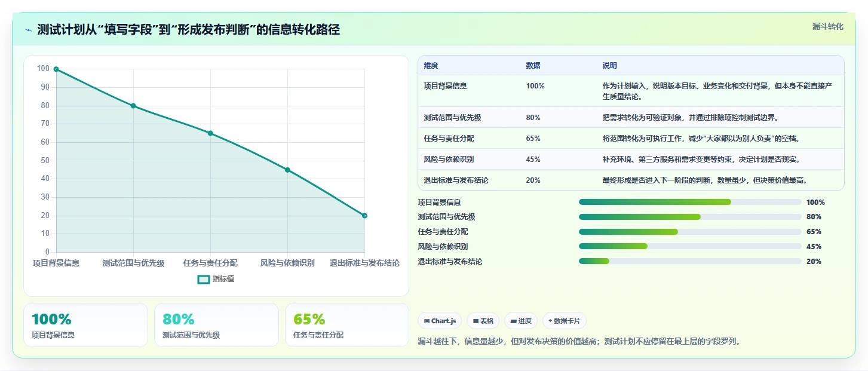Click the 风险与依赖识别 progress bar
This screenshot has width=868, height=371.
tap(690, 246)
